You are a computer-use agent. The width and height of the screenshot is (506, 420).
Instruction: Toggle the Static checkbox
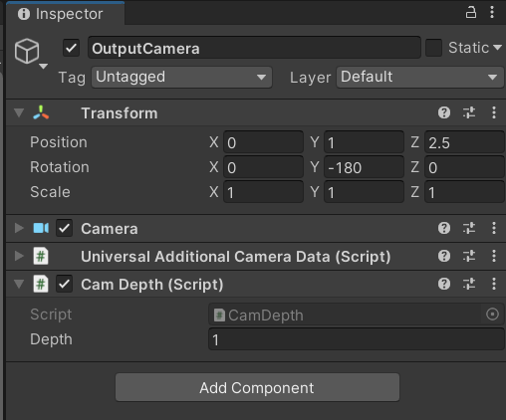click(x=433, y=48)
